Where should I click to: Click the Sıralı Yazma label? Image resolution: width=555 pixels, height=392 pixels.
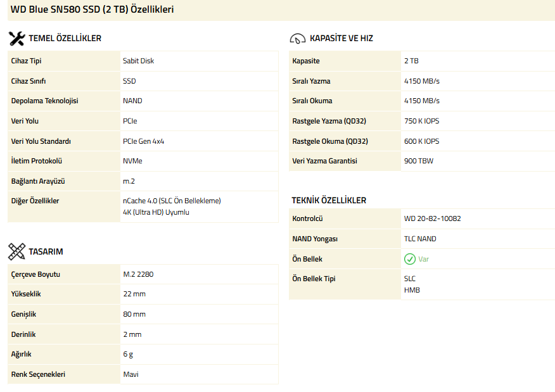pyautogui.click(x=311, y=81)
